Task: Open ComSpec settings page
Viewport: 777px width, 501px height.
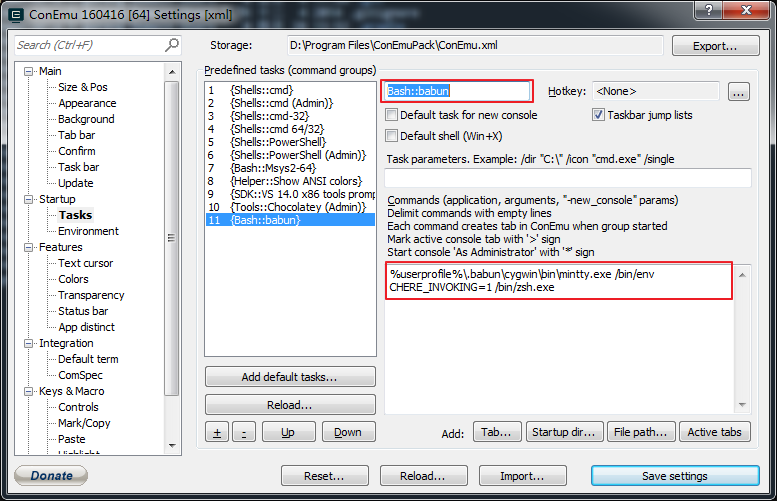Action: point(80,375)
